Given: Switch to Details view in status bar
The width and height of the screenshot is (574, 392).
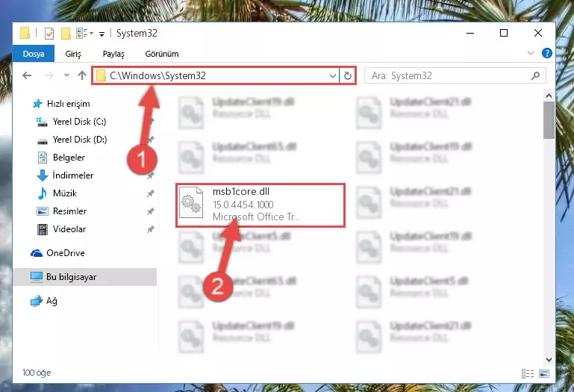Looking at the screenshot, I should (528, 373).
